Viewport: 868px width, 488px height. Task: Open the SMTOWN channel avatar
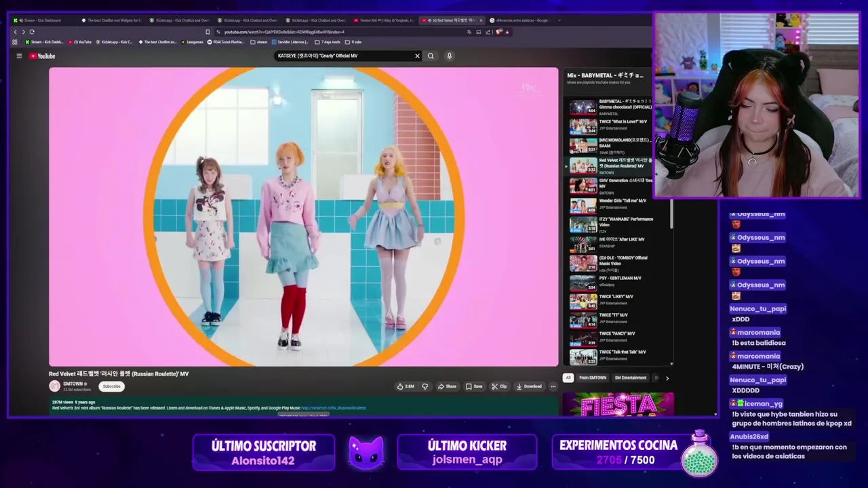(x=54, y=386)
